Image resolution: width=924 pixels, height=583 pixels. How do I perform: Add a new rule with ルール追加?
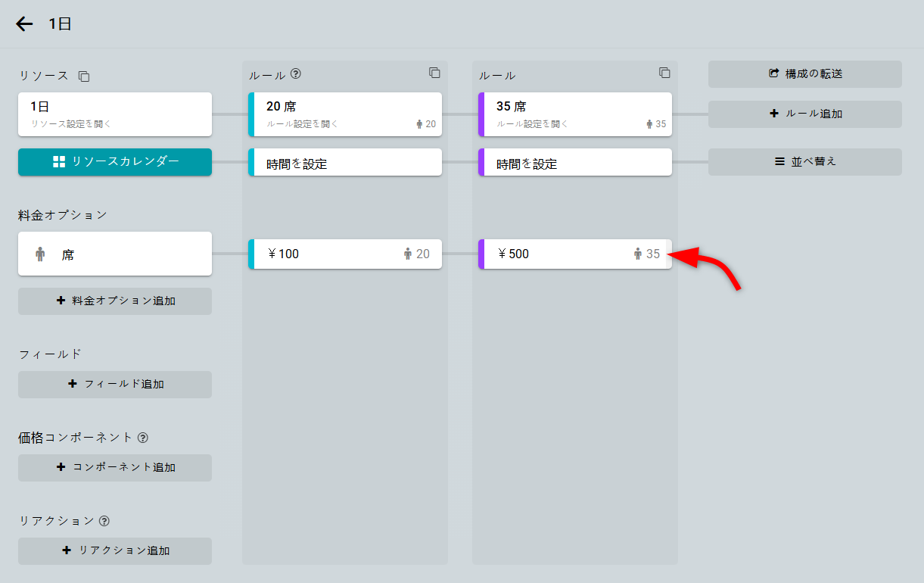pos(804,114)
